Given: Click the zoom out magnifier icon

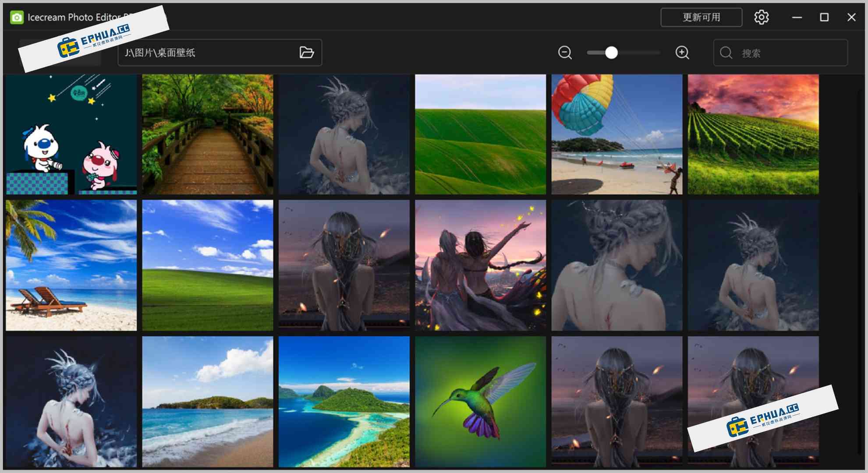Looking at the screenshot, I should click(565, 53).
